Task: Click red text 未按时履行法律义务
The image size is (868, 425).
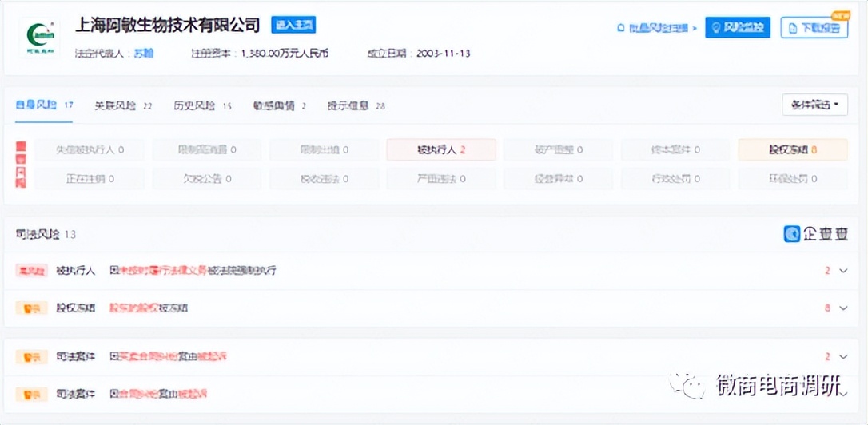Action: pyautogui.click(x=163, y=271)
